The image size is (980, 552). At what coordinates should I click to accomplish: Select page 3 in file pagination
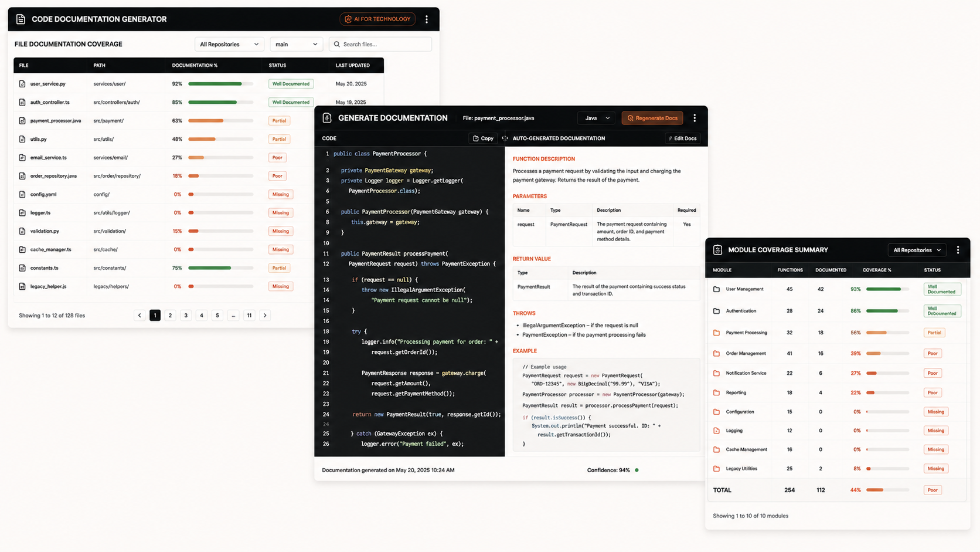(x=186, y=316)
